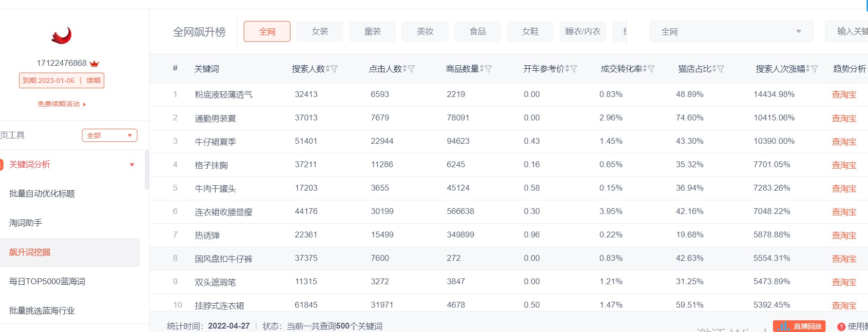Toggle sort arrows on 开车参考价 column
Screen dimensions: 868x332
pos(567,69)
